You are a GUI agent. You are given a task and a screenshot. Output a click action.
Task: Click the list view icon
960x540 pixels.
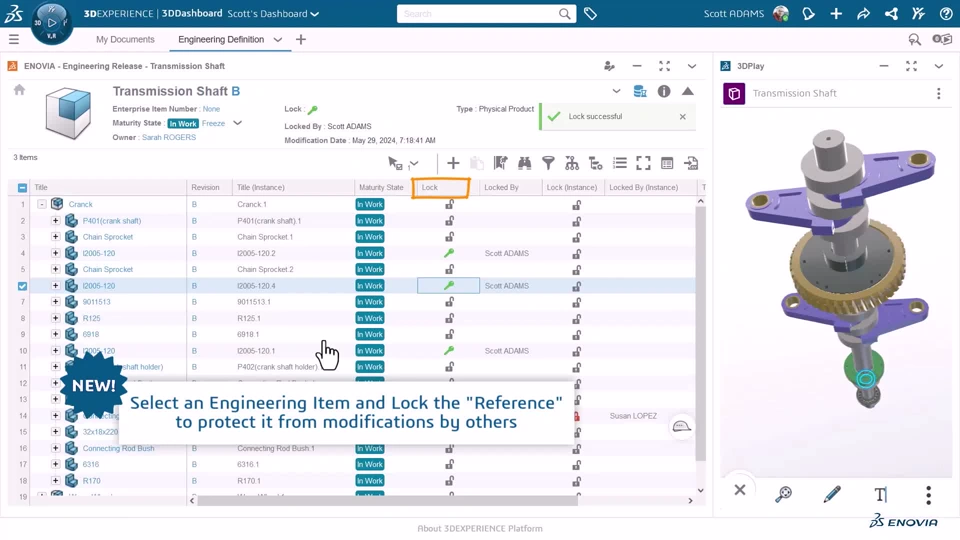[620, 163]
